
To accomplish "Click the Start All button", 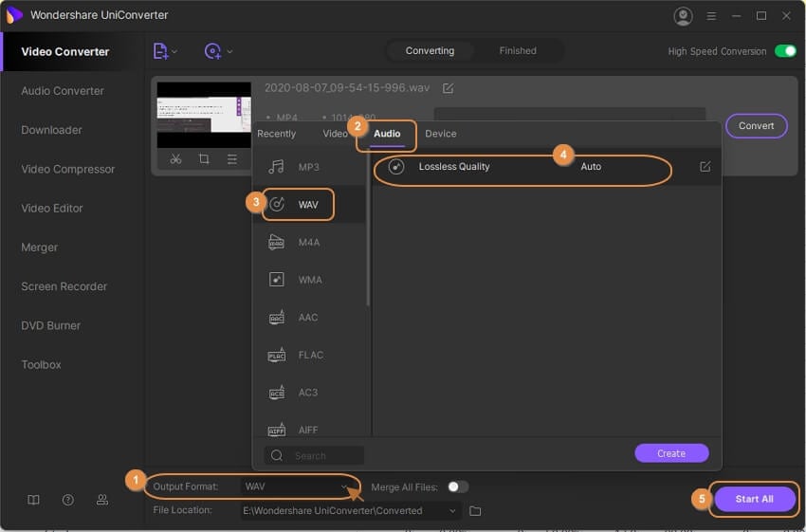I will [754, 499].
